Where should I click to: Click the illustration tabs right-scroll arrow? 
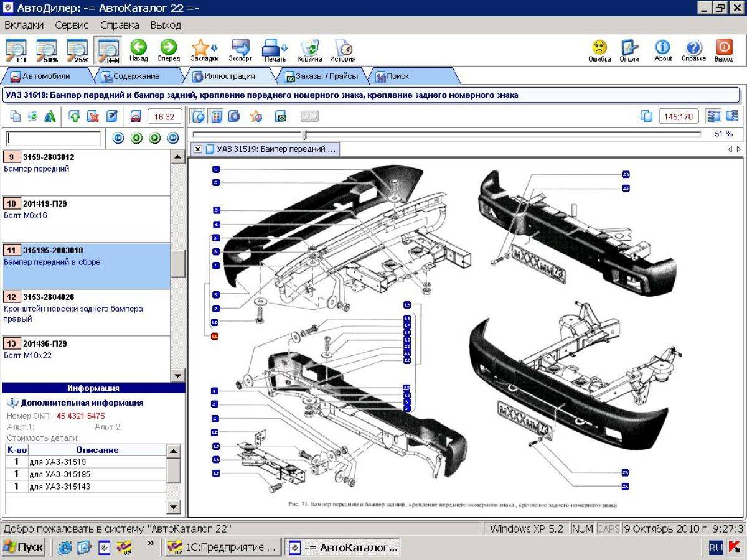(739, 149)
